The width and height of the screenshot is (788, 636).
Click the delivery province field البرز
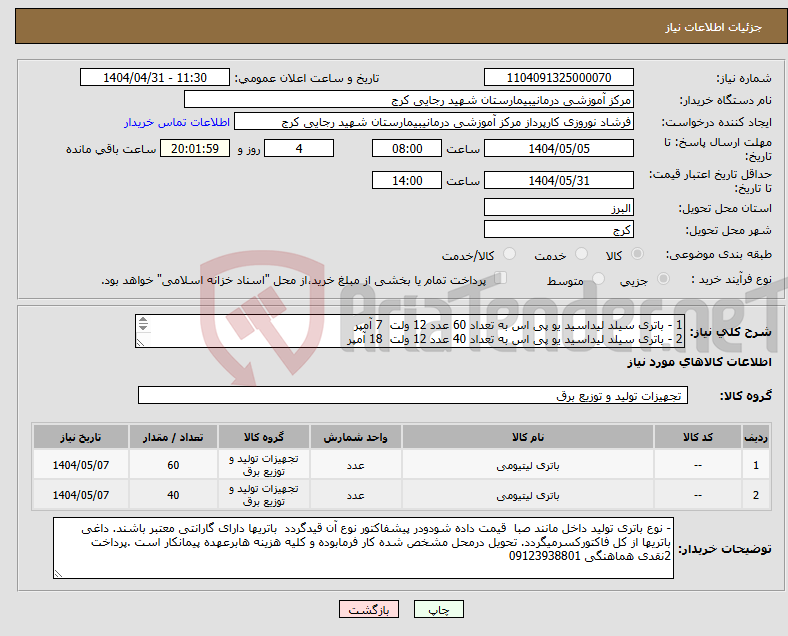(x=558, y=208)
